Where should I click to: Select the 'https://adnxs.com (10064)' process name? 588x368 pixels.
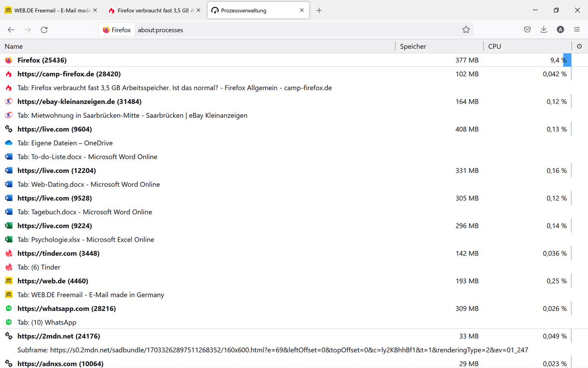[60, 364]
